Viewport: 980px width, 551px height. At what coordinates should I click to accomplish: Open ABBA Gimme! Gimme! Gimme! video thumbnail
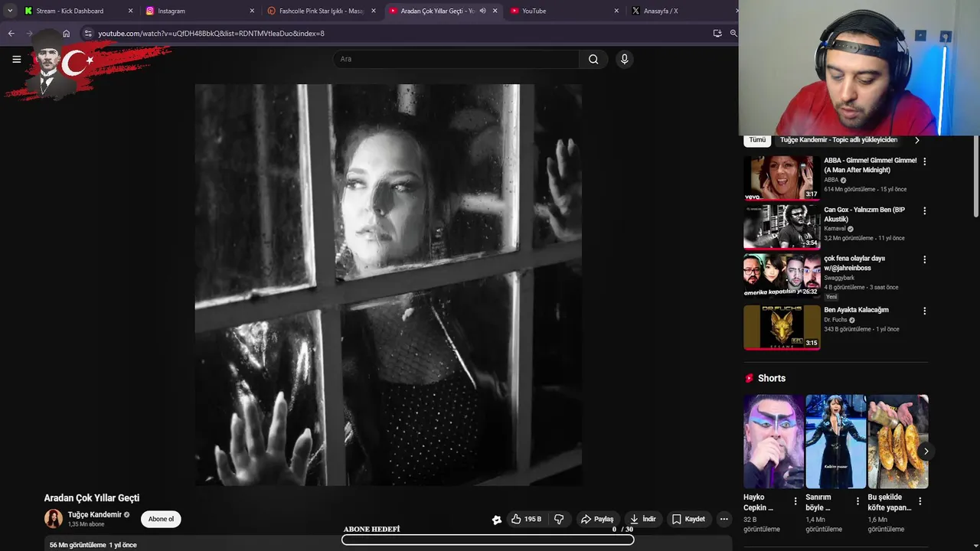pos(782,178)
